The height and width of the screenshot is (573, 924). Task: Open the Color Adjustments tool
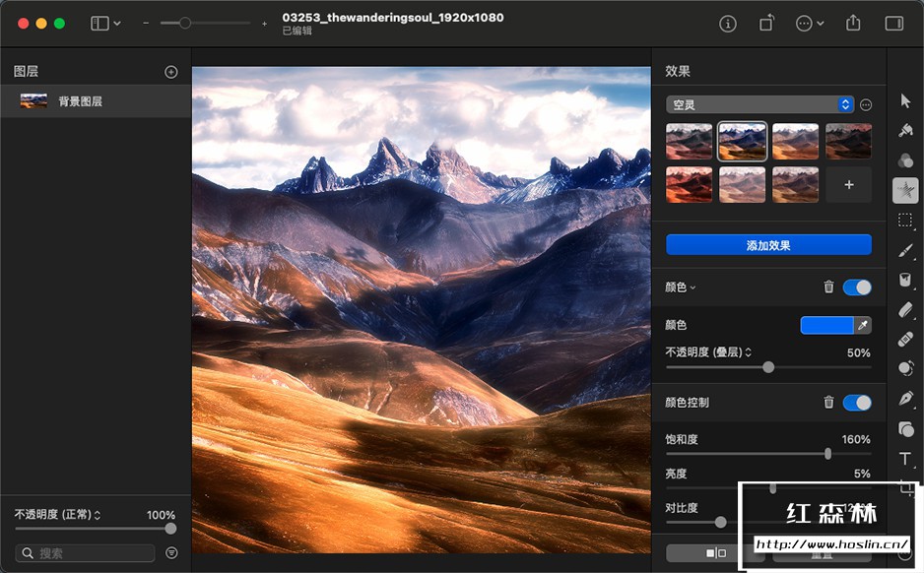906,160
